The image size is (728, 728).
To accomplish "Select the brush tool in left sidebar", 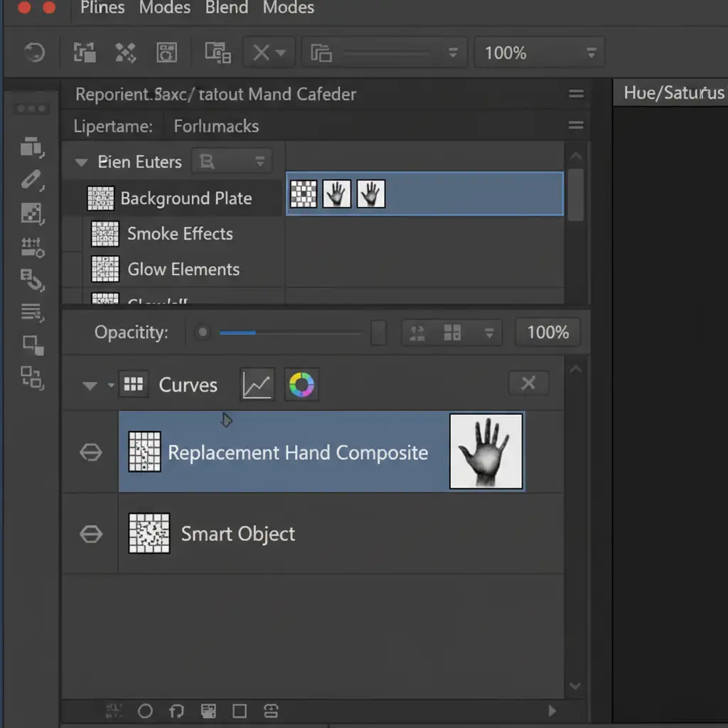I will coord(32,180).
